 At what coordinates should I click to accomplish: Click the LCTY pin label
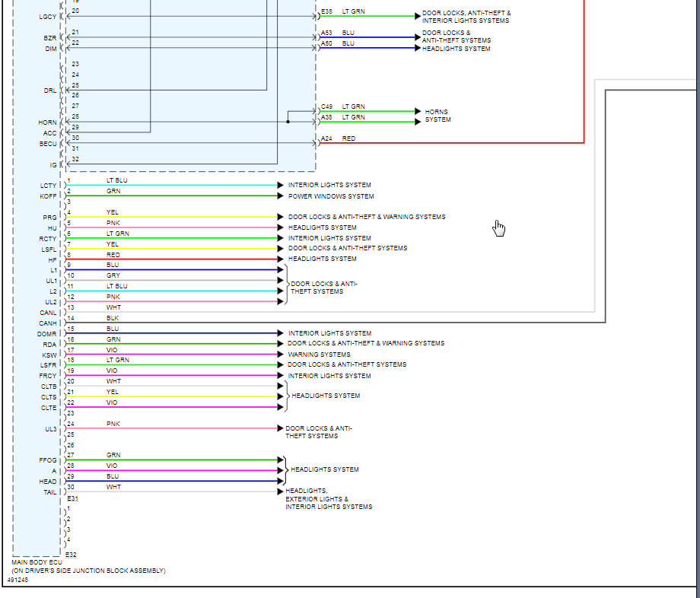(x=49, y=186)
